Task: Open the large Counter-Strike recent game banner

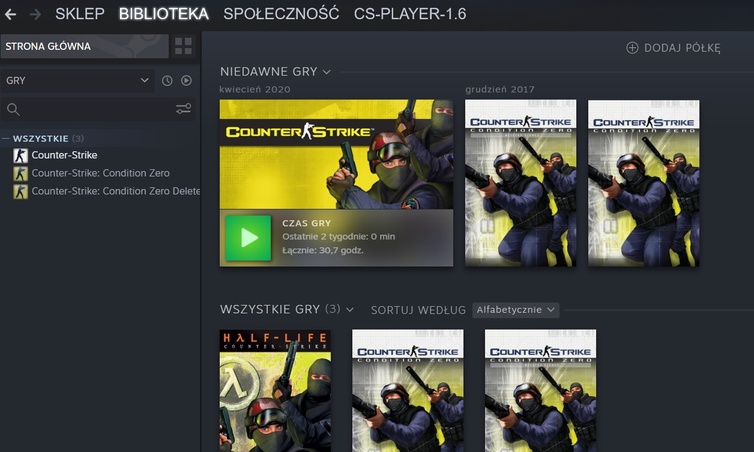Action: [x=336, y=154]
